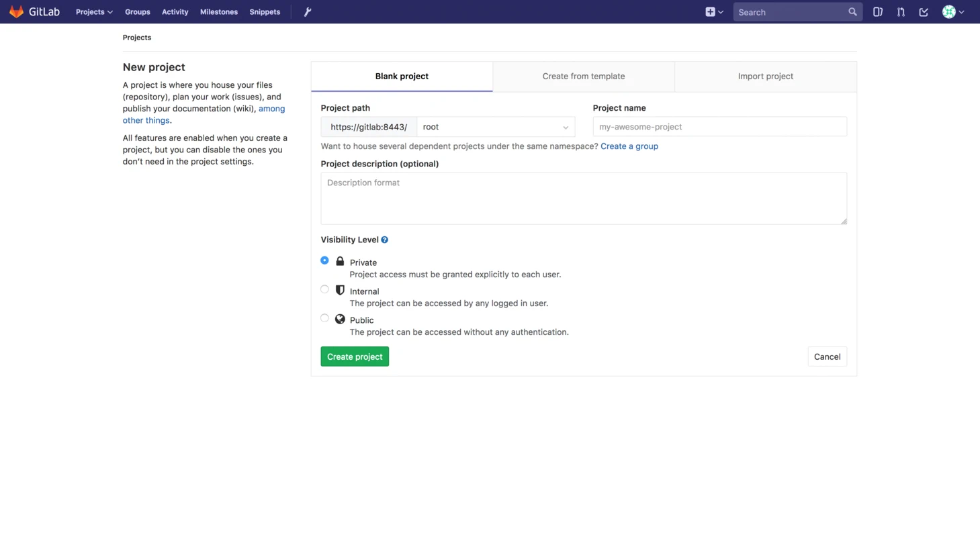Click the GitLab fox logo

[x=16, y=12]
